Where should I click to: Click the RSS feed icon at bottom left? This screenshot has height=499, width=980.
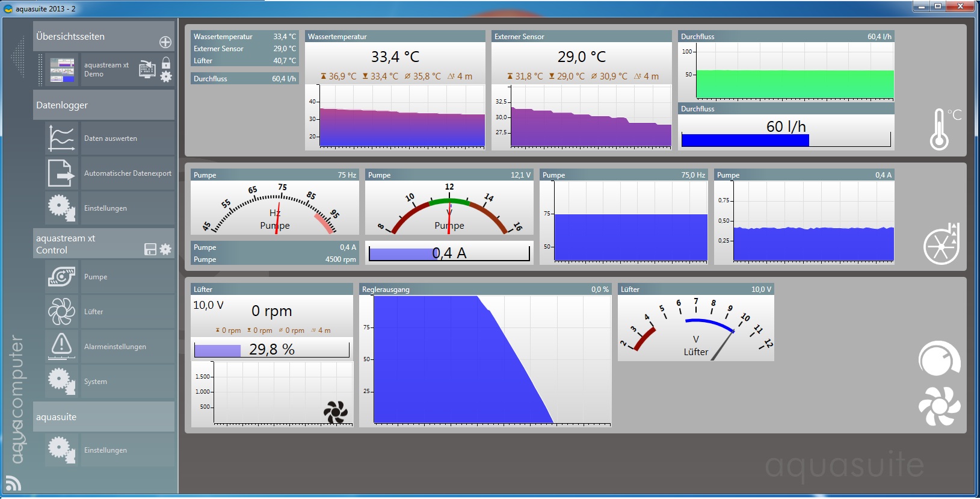pyautogui.click(x=13, y=483)
